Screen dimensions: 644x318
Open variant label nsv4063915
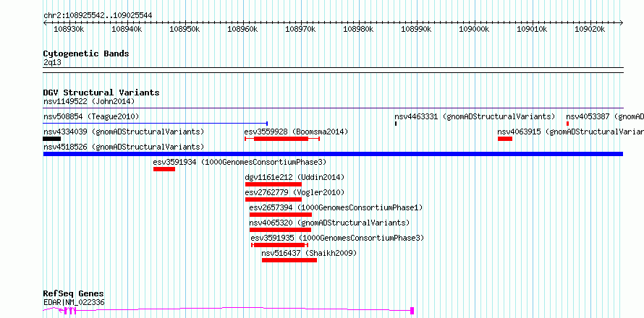tap(570, 132)
